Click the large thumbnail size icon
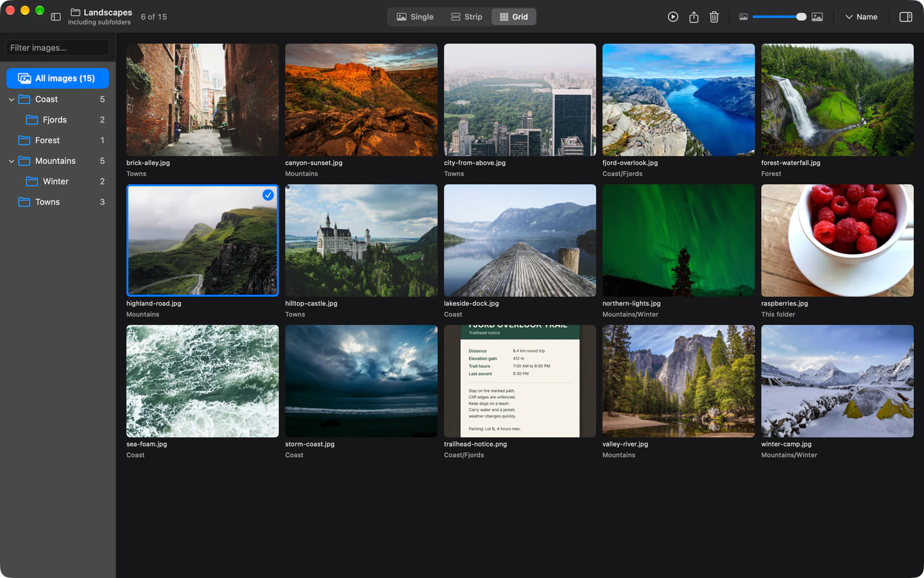924x578 pixels. 817,17
